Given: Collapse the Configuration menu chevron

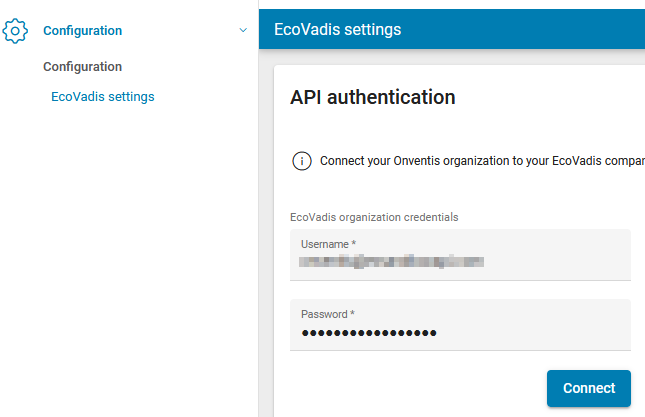Looking at the screenshot, I should pyautogui.click(x=243, y=31).
